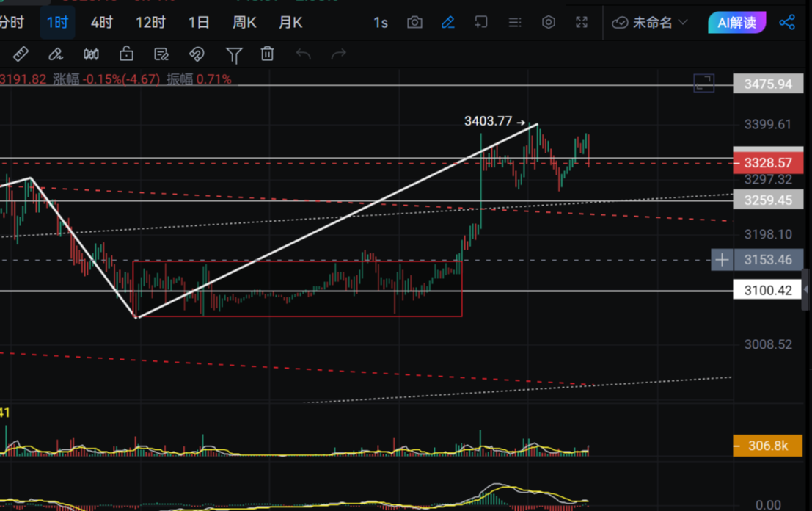Delete drawings with the trash icon
The height and width of the screenshot is (511, 812).
[267, 54]
